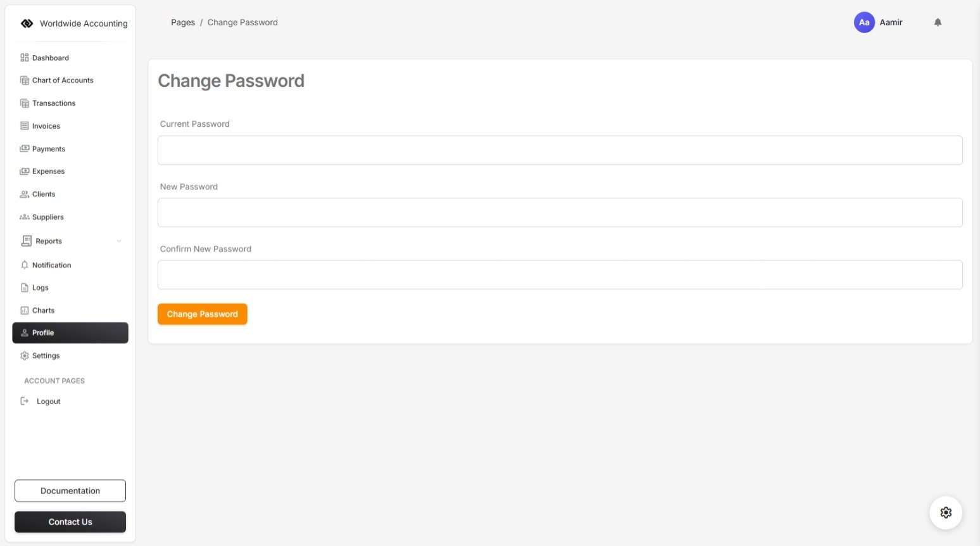Go to Transactions in sidebar

(54, 103)
